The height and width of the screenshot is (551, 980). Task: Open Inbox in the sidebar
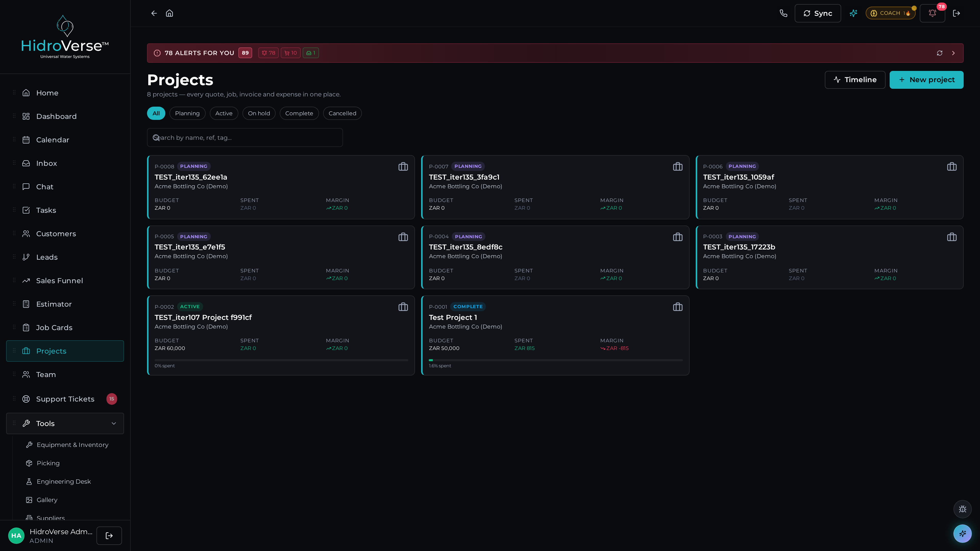pos(65,163)
